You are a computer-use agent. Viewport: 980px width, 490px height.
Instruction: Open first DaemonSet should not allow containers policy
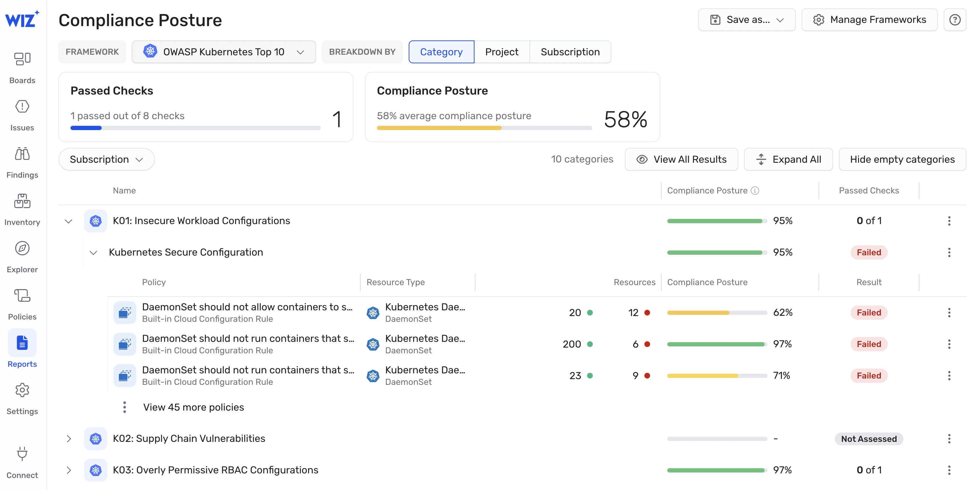247,307
